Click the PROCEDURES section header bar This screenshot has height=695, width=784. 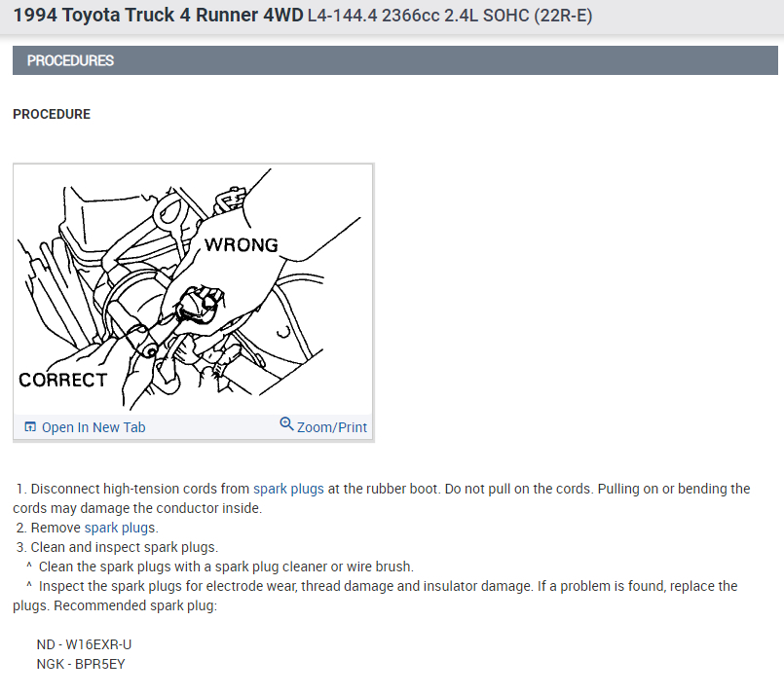pos(395,60)
